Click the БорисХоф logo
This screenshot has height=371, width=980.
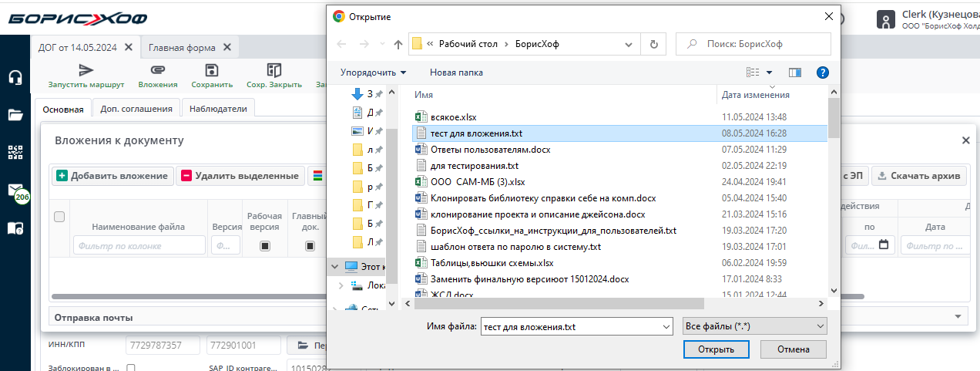pyautogui.click(x=79, y=18)
